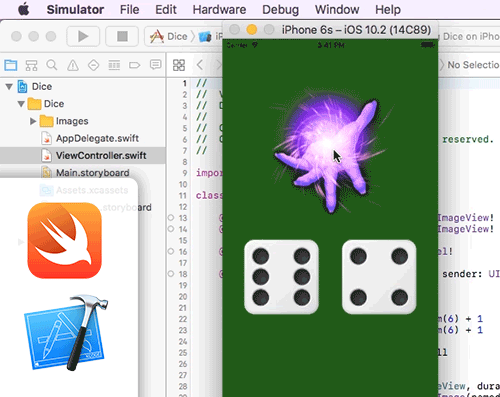Image resolution: width=500 pixels, height=397 pixels.
Task: Tap the right die showing four
Action: (379, 277)
